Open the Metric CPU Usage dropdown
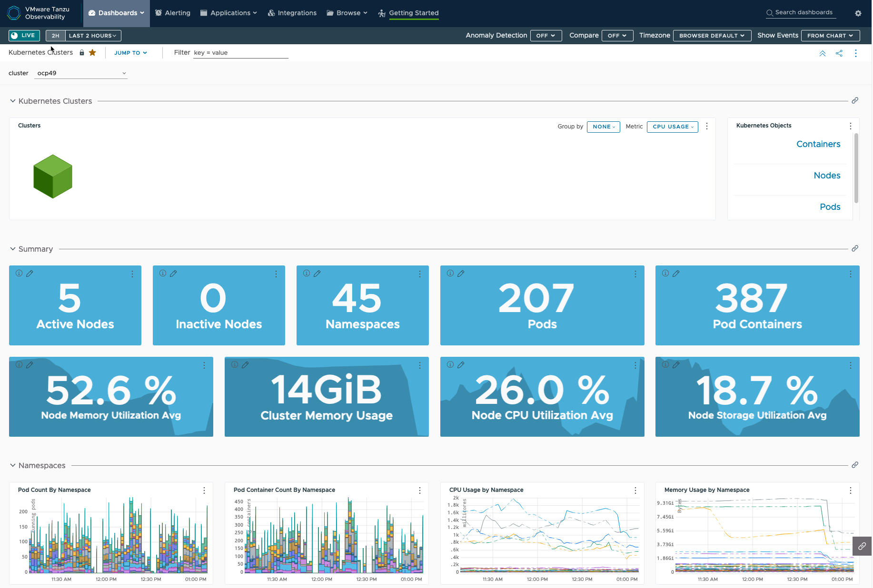The height and width of the screenshot is (588, 873). [x=673, y=127]
